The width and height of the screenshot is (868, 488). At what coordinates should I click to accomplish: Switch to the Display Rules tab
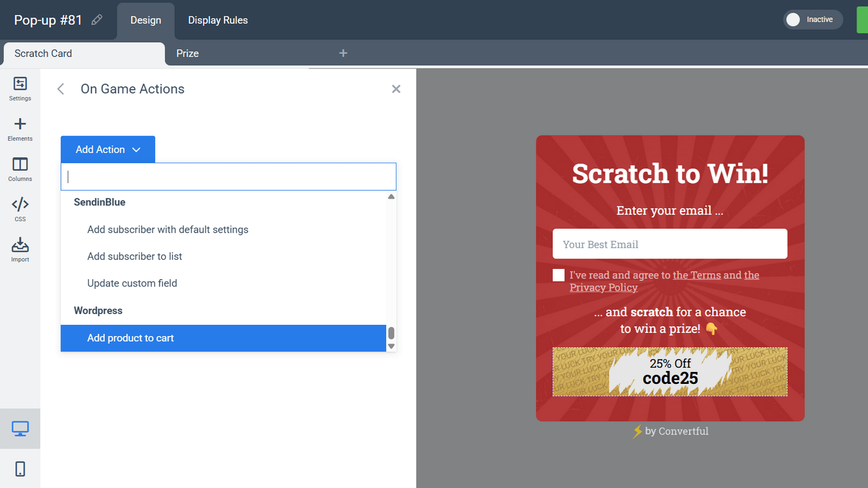[218, 20]
